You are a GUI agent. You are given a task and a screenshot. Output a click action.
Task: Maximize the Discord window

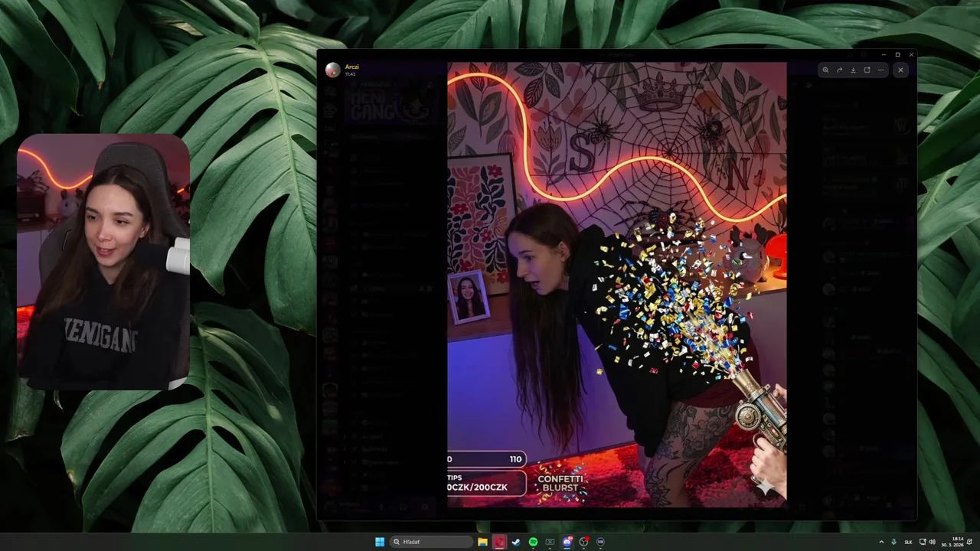click(x=897, y=54)
